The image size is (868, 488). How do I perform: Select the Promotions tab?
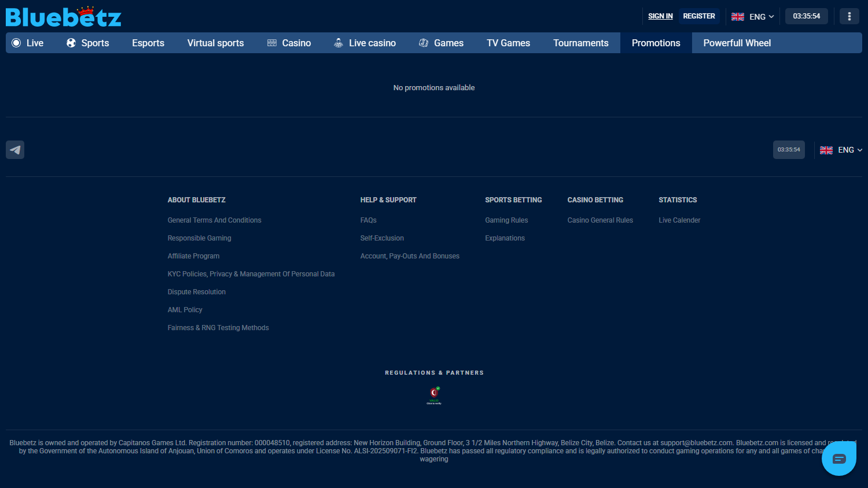(656, 43)
